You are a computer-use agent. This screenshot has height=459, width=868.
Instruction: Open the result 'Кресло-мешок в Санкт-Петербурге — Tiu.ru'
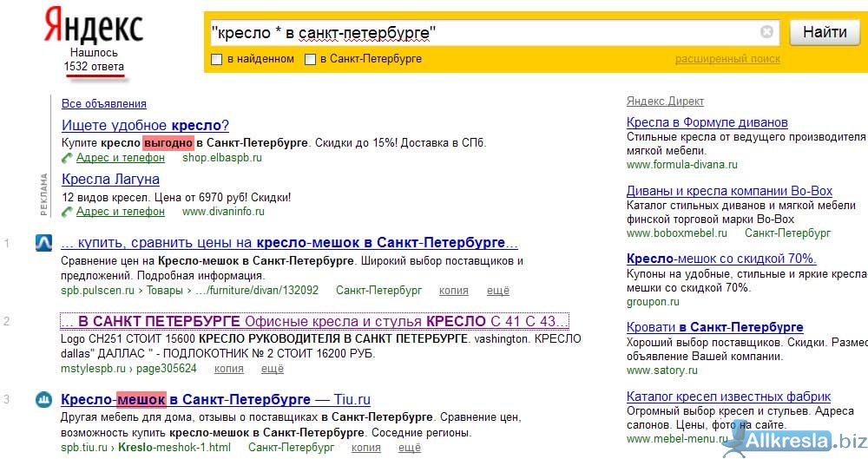(x=215, y=399)
